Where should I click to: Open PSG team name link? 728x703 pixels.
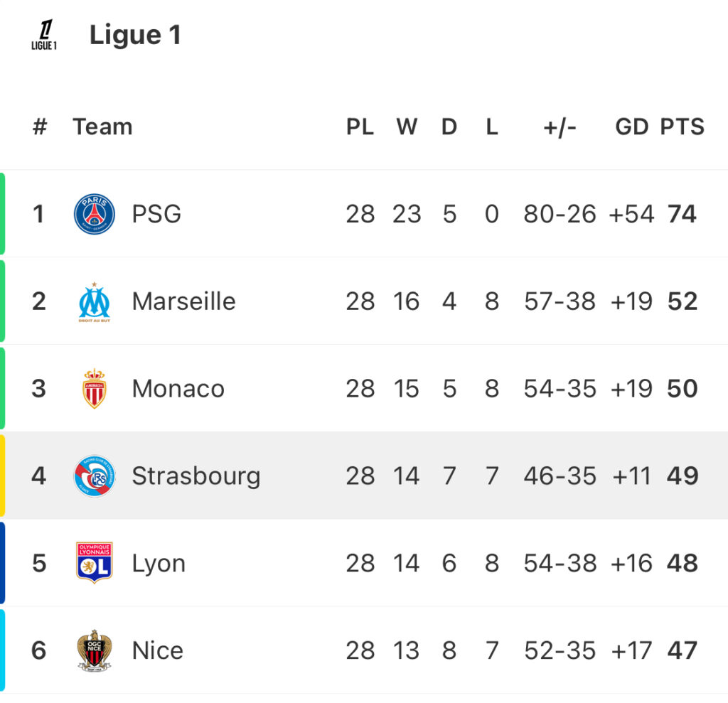pos(156,214)
